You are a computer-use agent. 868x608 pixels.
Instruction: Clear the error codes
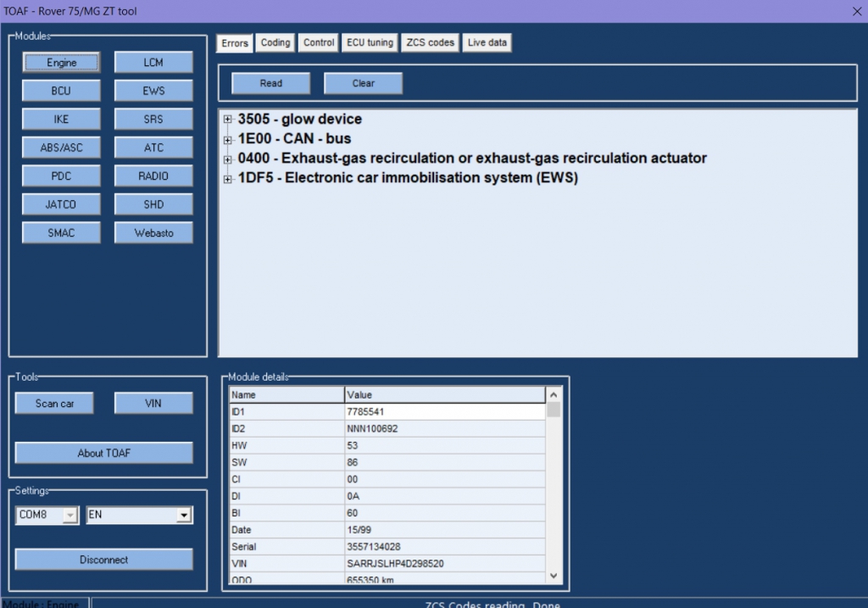pyautogui.click(x=363, y=83)
